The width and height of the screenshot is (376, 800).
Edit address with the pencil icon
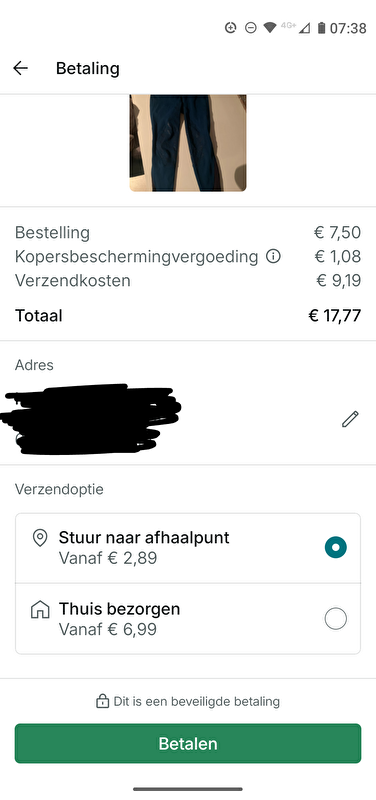coord(350,419)
